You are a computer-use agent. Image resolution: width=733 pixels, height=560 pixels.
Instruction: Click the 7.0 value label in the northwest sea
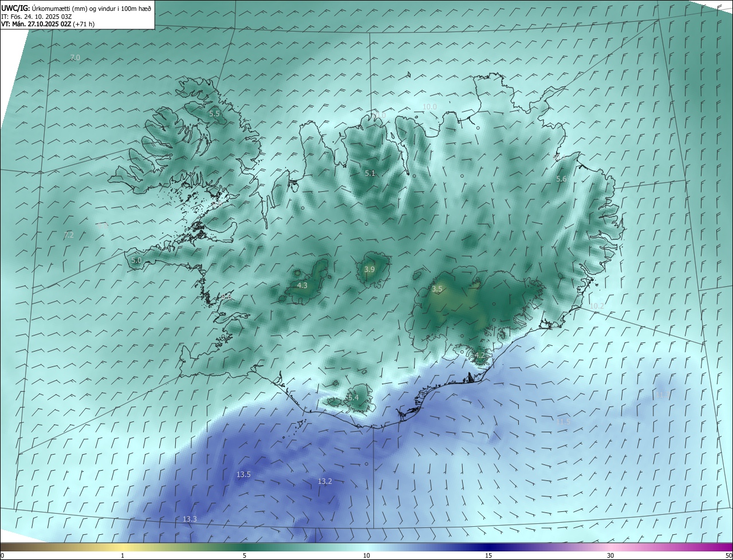click(75, 58)
